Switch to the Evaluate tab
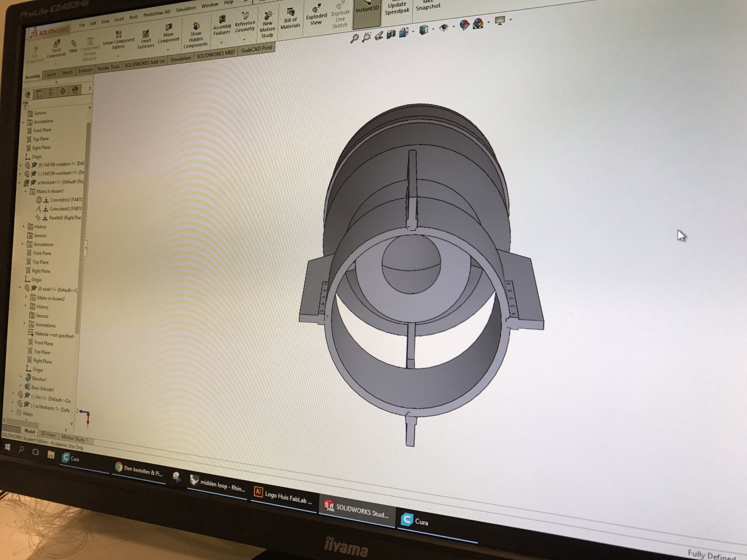The height and width of the screenshot is (560, 747). [x=85, y=70]
